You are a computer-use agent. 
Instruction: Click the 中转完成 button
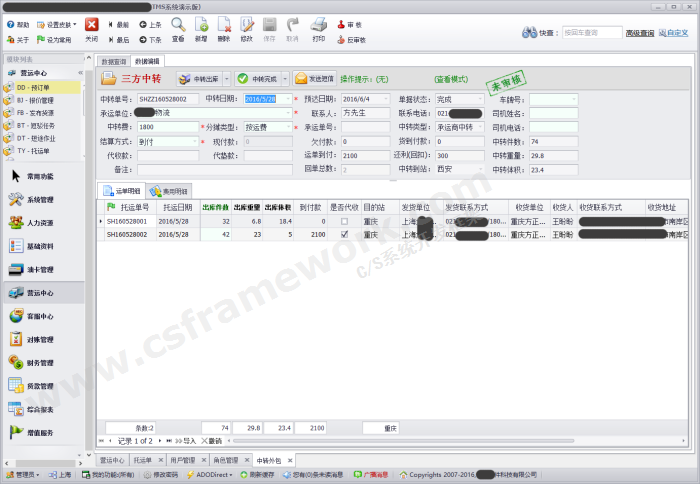point(261,78)
